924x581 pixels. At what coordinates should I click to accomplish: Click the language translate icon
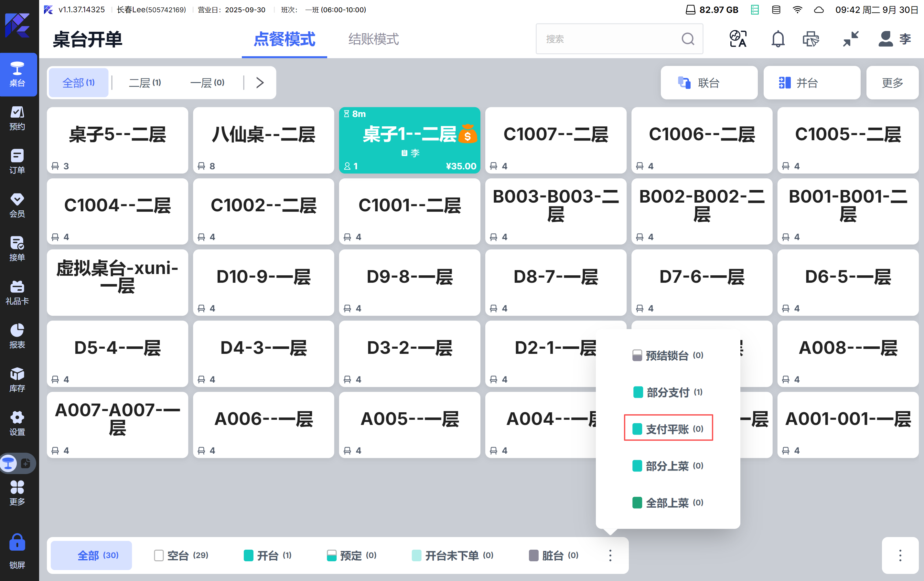(738, 39)
